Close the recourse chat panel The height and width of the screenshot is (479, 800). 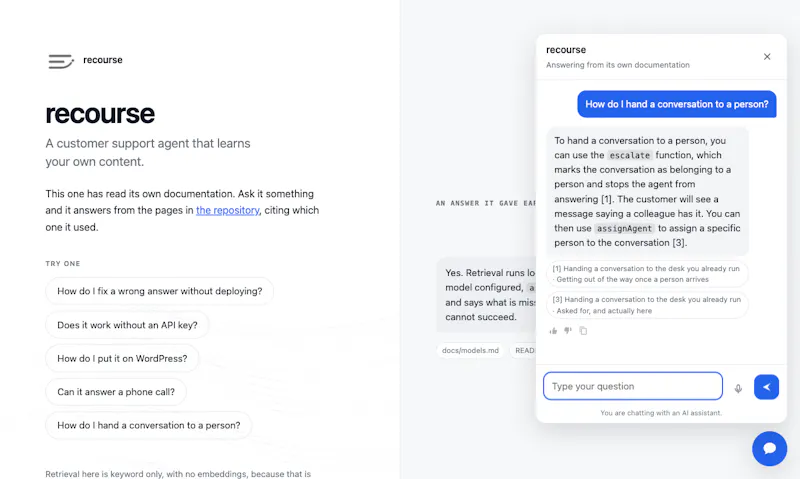tap(767, 57)
